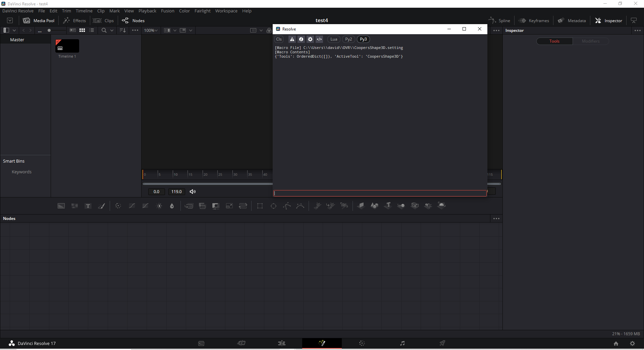This screenshot has height=350, width=644.
Task: Add a Fast Noise node
Action: click(x=74, y=206)
